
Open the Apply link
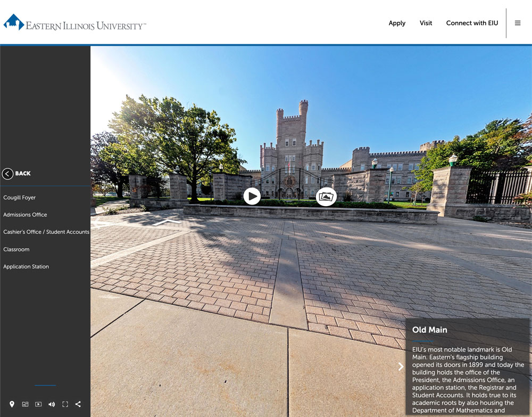[397, 23]
